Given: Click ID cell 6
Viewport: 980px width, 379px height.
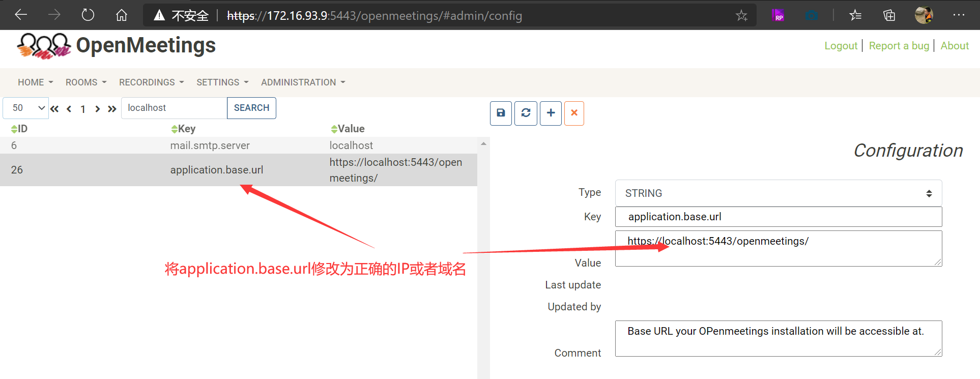Looking at the screenshot, I should click(x=14, y=145).
